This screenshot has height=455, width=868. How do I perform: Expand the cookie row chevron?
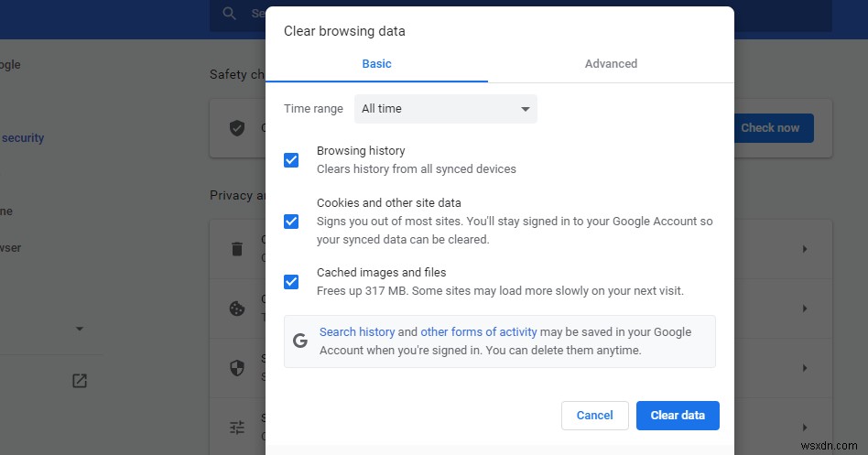click(x=805, y=309)
